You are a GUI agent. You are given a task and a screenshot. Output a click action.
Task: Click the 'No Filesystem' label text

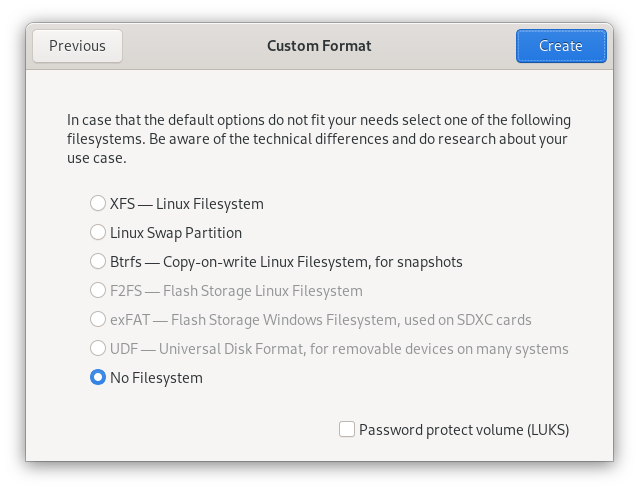coord(156,378)
